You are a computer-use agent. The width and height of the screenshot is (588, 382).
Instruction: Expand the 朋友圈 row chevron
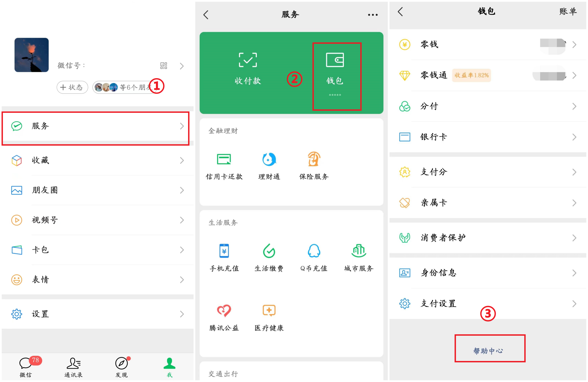click(182, 190)
